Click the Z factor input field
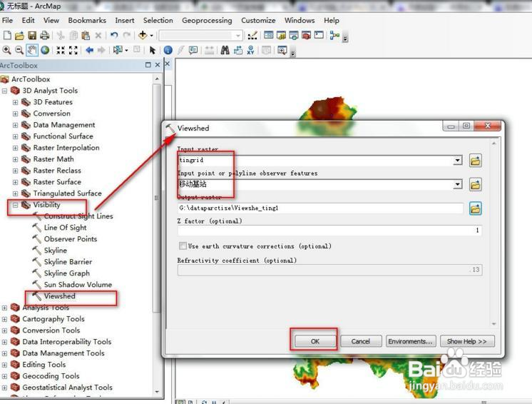Image resolution: width=532 pixels, height=404 pixels. 329,231
